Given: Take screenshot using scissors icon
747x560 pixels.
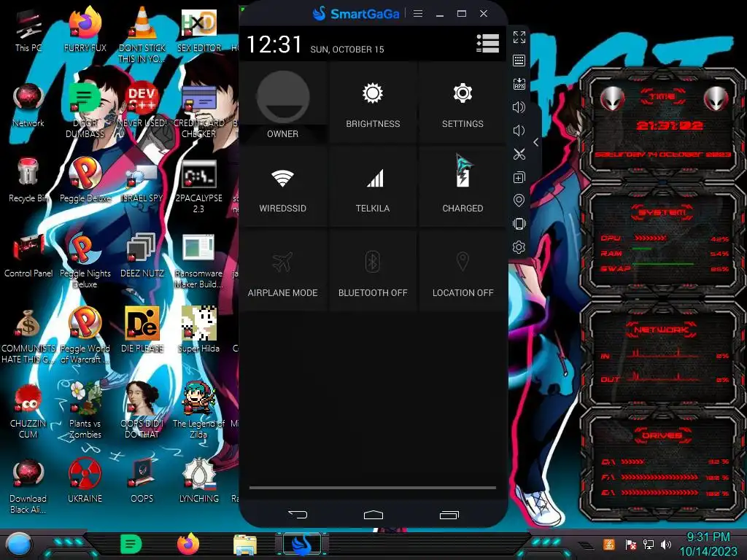Looking at the screenshot, I should 519,154.
